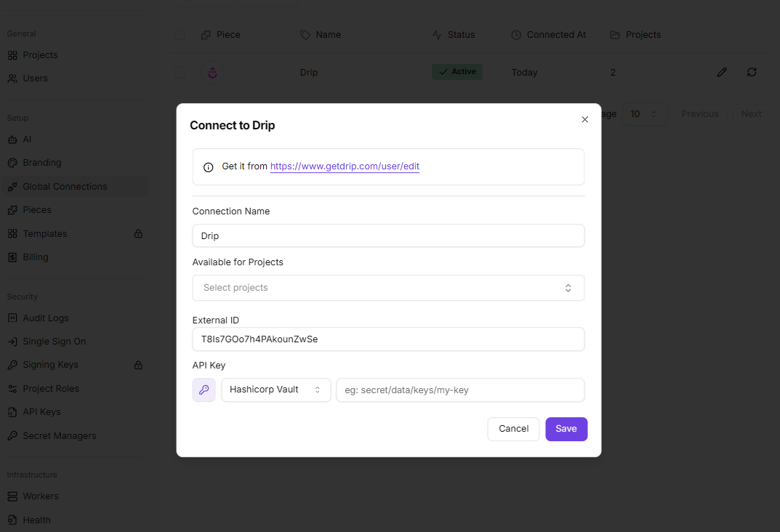
Task: Edit the Drip connection with pencil icon
Action: point(721,72)
